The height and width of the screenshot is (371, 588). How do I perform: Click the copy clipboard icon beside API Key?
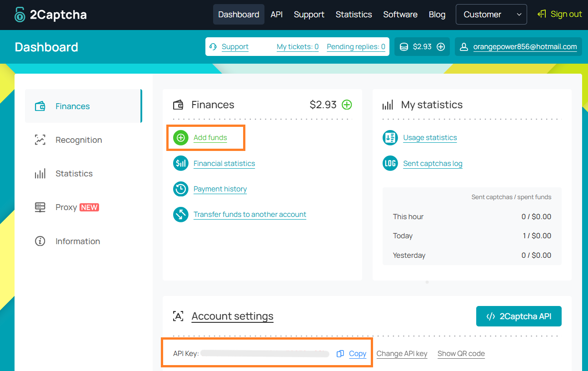340,354
